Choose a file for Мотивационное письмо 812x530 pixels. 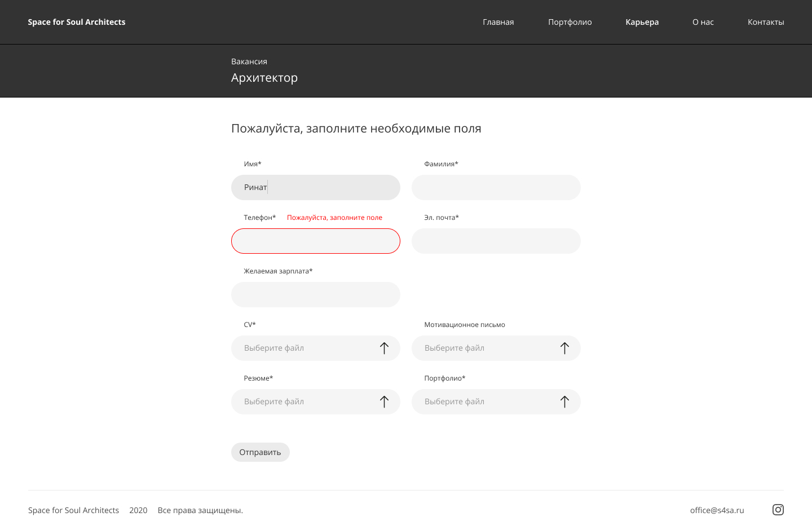496,348
